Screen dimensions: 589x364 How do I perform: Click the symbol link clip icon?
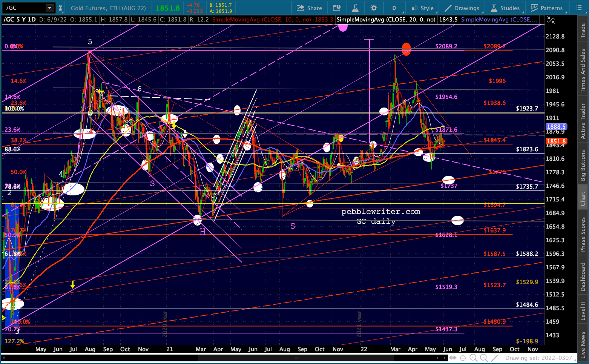point(60,8)
